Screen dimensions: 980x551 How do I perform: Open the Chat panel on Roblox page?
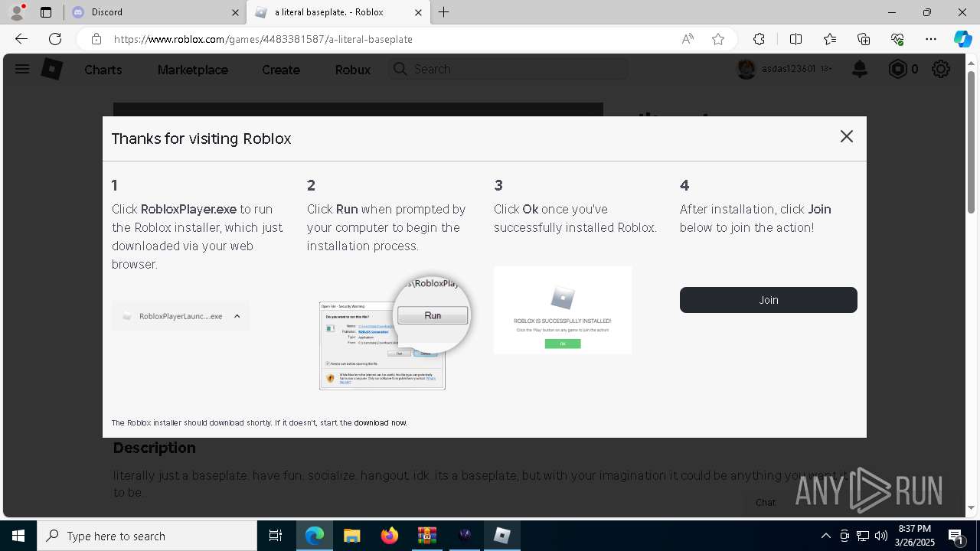(x=766, y=503)
